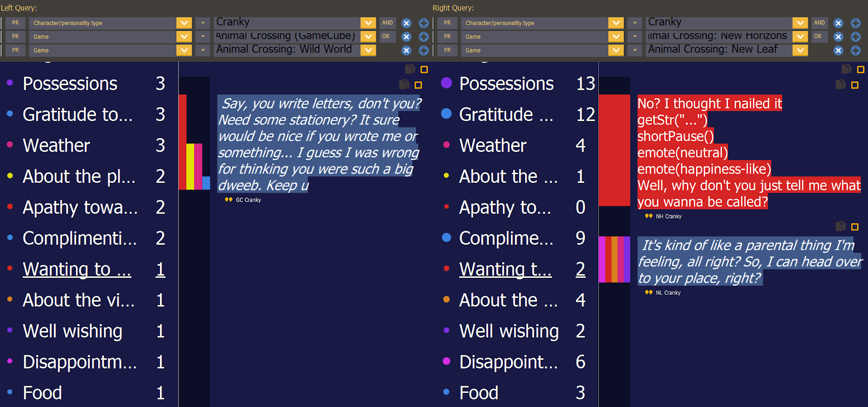Viewport: 868px width, 407px height.
Task: Open Cranky value dropdown in Left Query
Action: [x=368, y=23]
